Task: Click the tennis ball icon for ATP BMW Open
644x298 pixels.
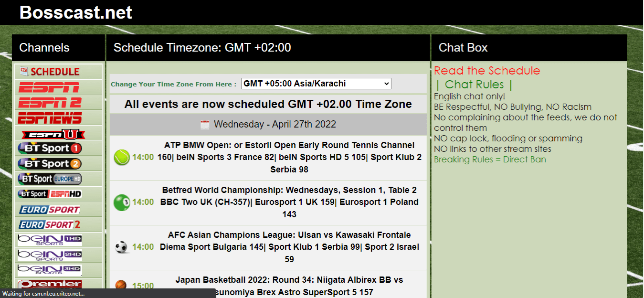Action: coord(122,157)
